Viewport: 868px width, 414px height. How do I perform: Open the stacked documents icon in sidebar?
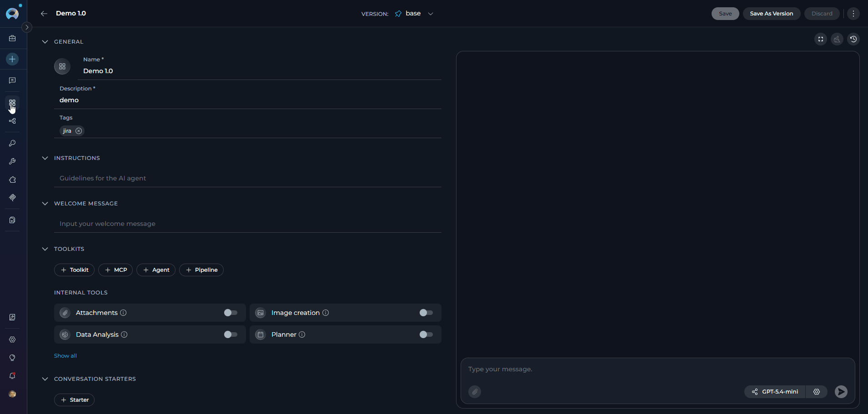12,220
